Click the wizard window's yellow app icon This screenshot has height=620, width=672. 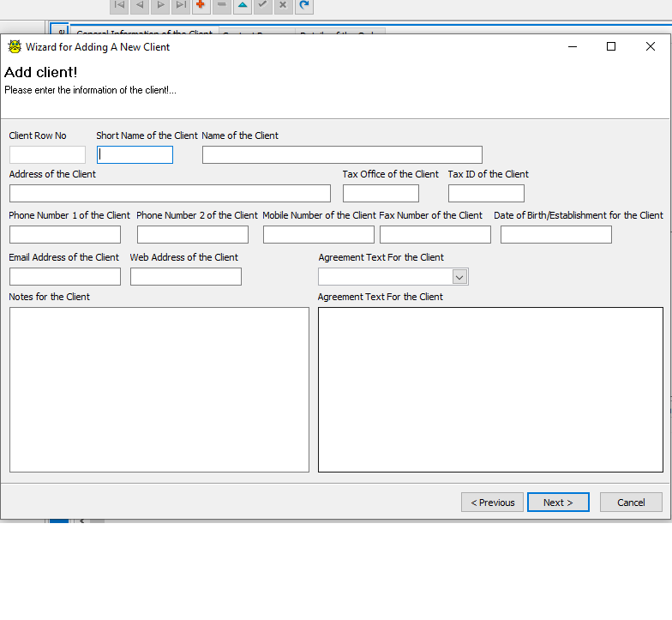click(15, 46)
